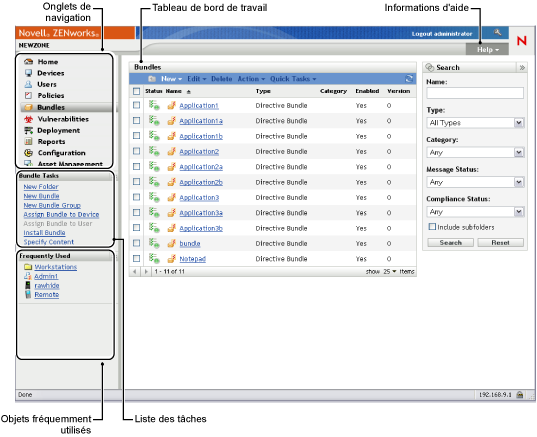537x437 pixels.
Task: Click the Bundles box icon in navigation
Action: [29, 107]
